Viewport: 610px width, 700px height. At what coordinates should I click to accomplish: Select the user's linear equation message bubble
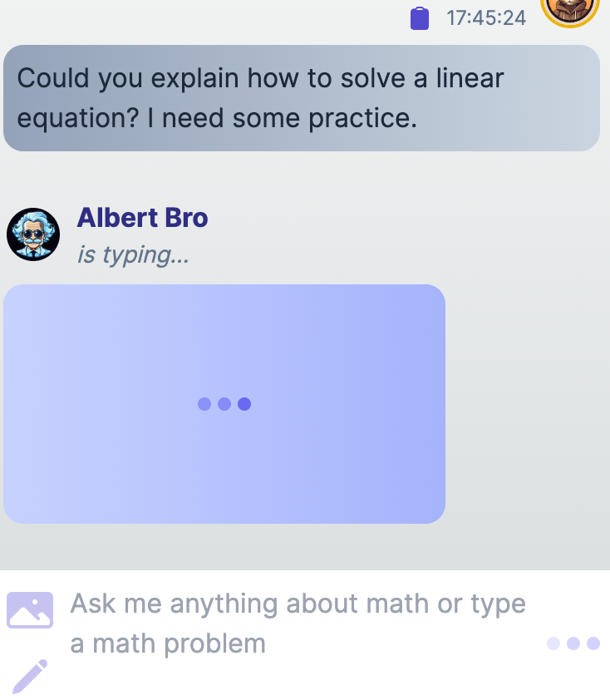(301, 98)
